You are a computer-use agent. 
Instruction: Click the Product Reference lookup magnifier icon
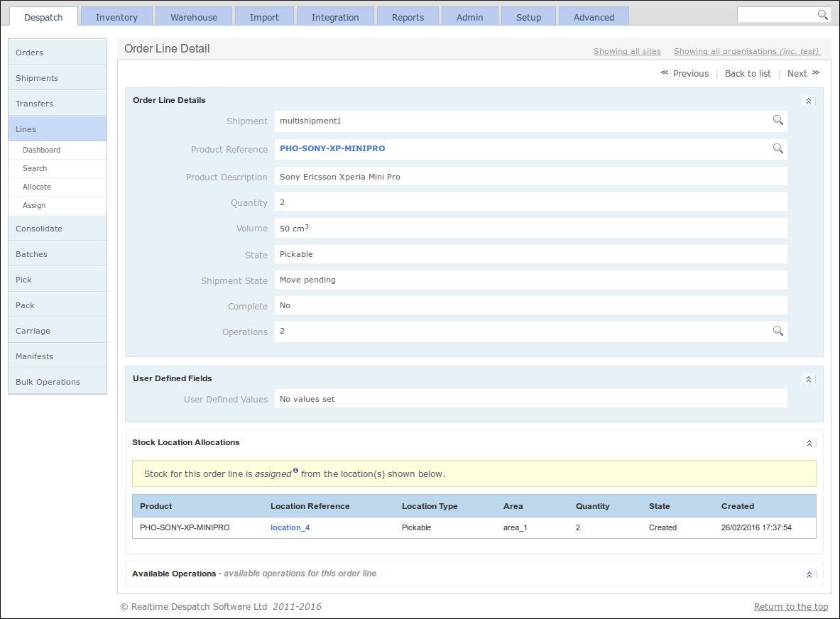tap(778, 149)
